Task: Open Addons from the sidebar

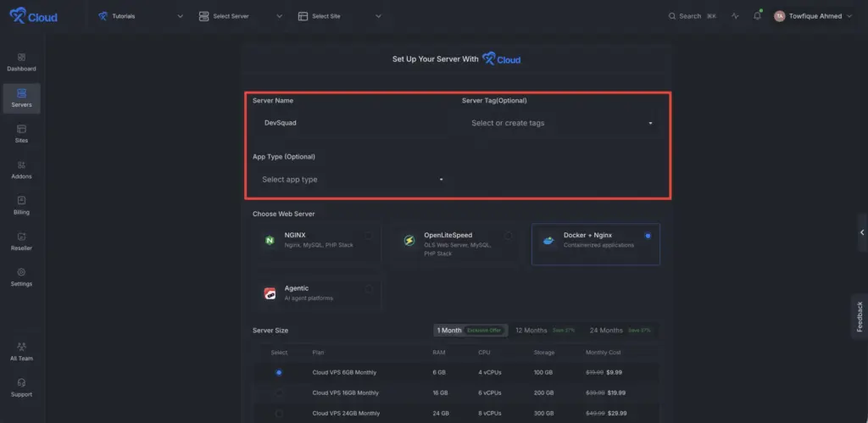Action: (21, 170)
